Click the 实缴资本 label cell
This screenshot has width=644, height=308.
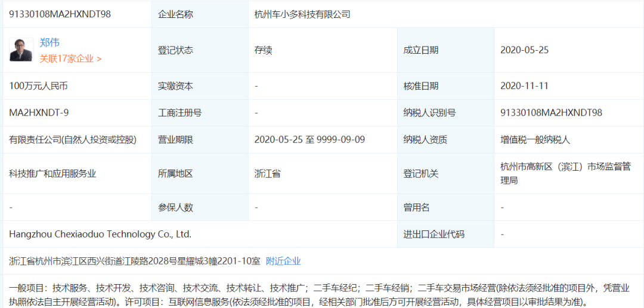(200, 86)
